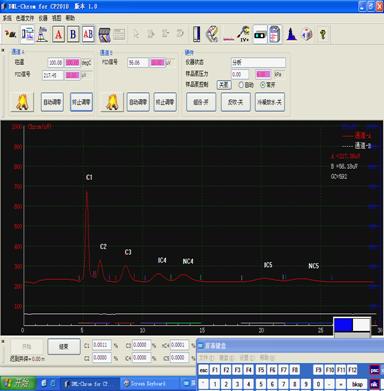Viewport: 384px width, 391px height.
Task: Select the AB dual-channel toolbar icon
Action: click(x=88, y=34)
